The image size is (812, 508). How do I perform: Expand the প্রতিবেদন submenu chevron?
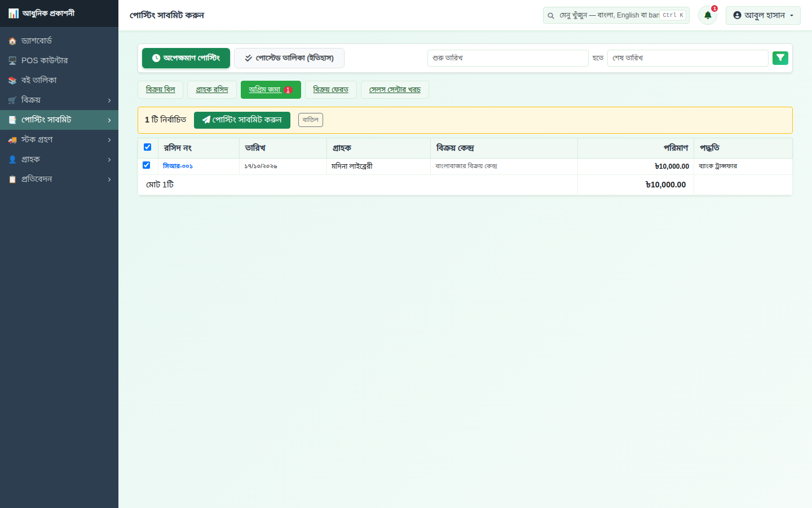point(109,179)
